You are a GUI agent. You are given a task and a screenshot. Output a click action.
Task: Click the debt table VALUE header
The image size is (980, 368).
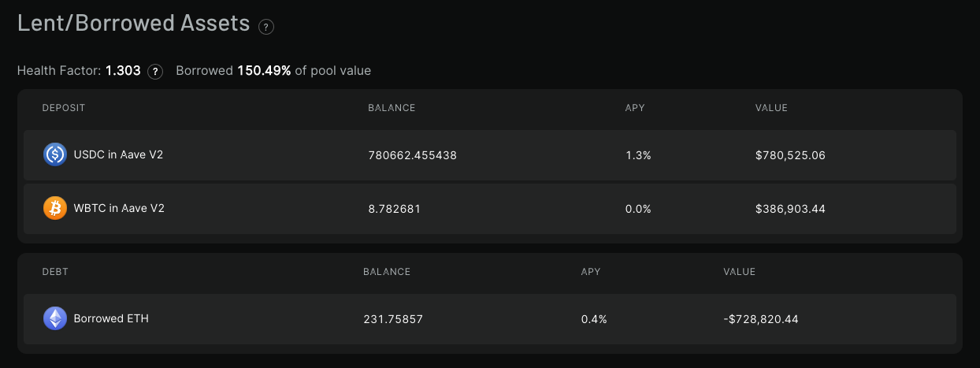tap(740, 272)
